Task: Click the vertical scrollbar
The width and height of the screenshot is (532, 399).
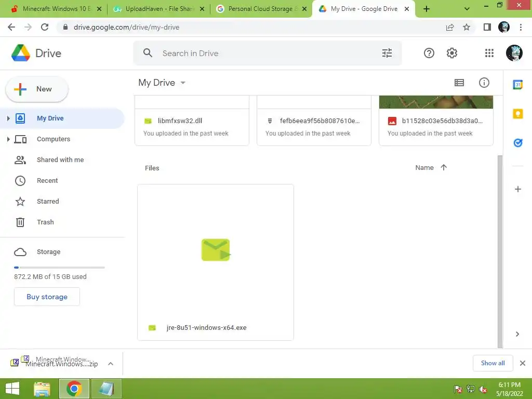Action: tap(500, 251)
